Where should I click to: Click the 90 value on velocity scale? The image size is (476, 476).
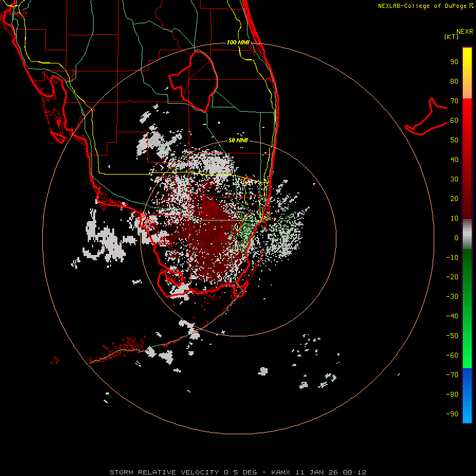tap(454, 62)
